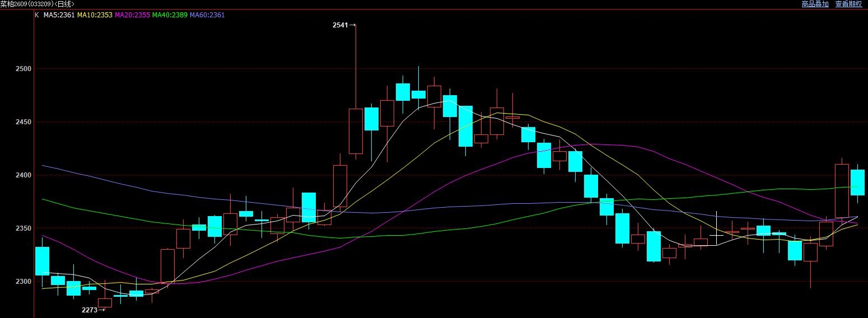Image resolution: width=868 pixels, height=318 pixels.
Task: Select the first cyan candle on the left
Action: coord(42,261)
